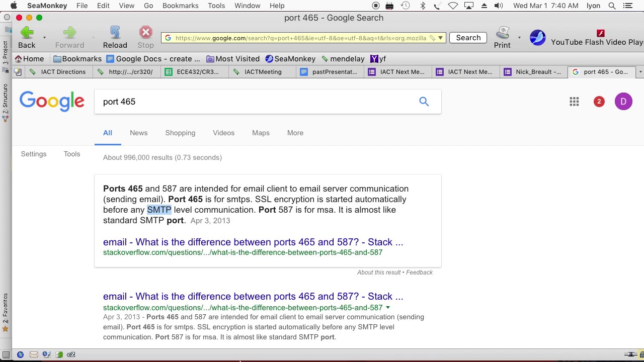Open the SeaMonkey bookmark
644x362 pixels.
pos(290,59)
